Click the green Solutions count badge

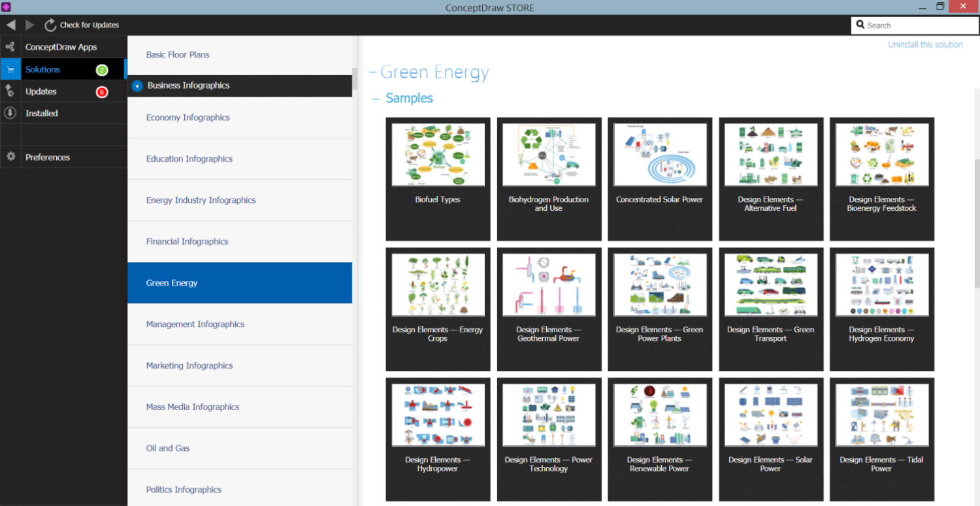tap(101, 70)
